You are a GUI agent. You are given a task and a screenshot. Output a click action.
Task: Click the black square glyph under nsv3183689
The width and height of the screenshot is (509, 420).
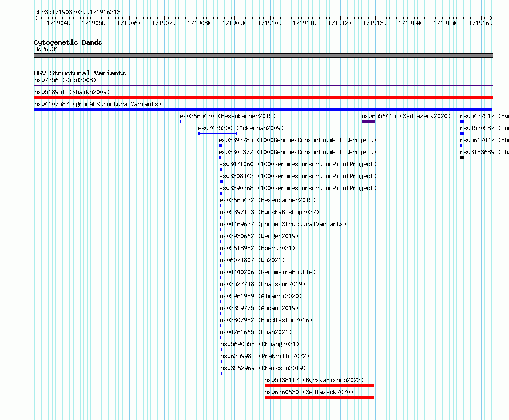[x=462, y=158]
